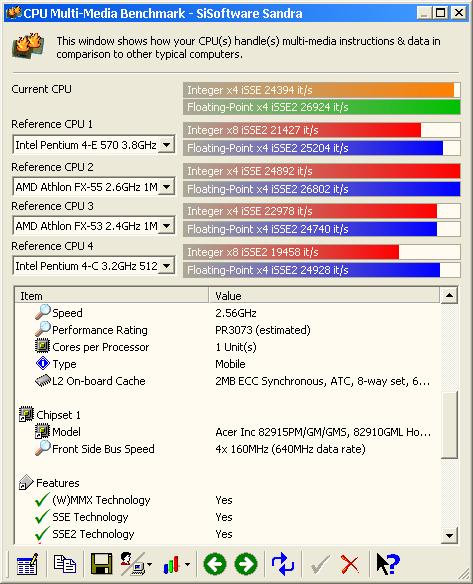Click the Copy to clipboard icon
This screenshot has width=473, height=584.
pyautogui.click(x=65, y=564)
